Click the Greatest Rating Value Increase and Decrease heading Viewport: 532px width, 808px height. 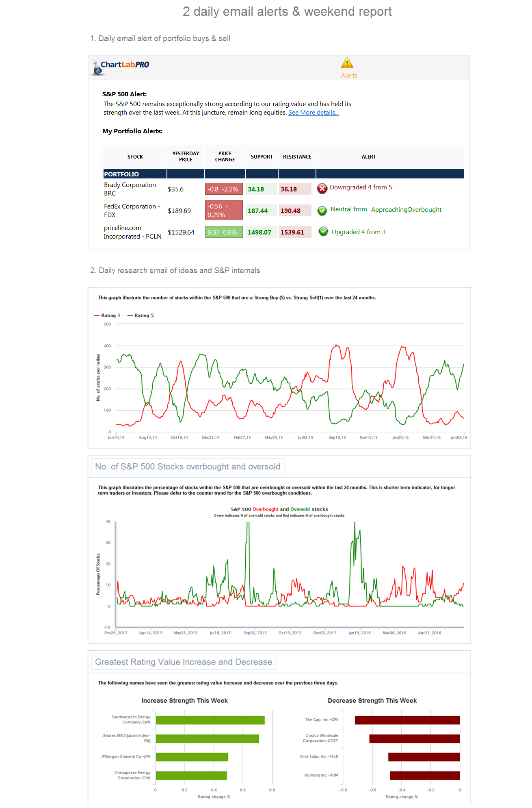pyautogui.click(x=184, y=662)
